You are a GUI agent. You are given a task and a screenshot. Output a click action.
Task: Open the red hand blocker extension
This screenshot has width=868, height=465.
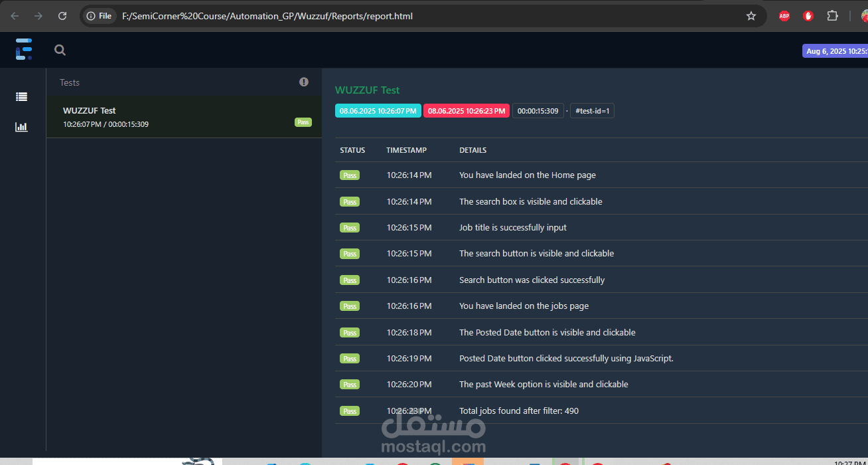point(808,16)
